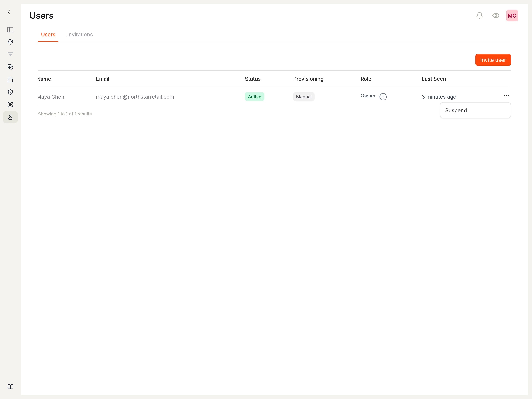Screen dimensions: 532x399
Task: Open overlapping circles icon in sidebar
Action: [10, 67]
